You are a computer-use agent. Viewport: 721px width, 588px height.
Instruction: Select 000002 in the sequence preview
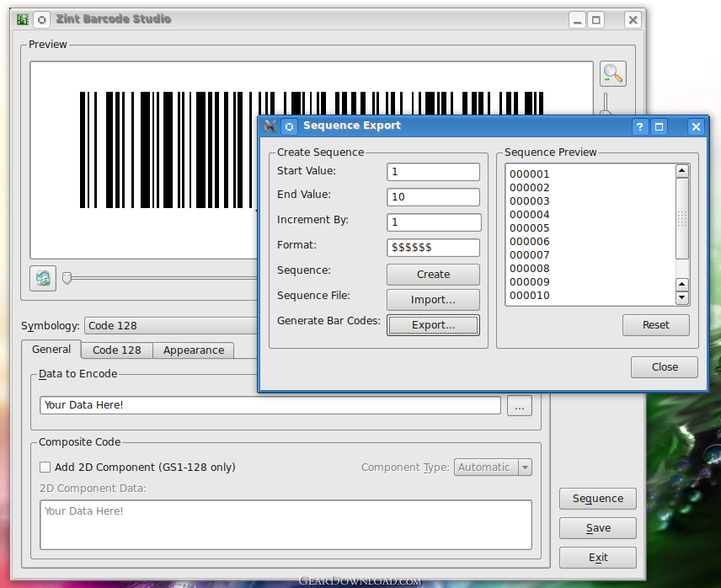tap(529, 188)
